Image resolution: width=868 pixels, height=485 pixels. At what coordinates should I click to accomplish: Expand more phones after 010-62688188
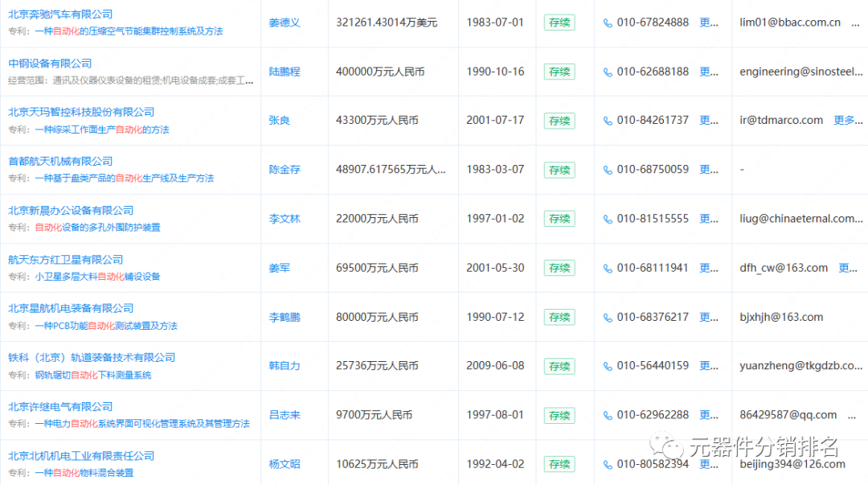pos(709,72)
